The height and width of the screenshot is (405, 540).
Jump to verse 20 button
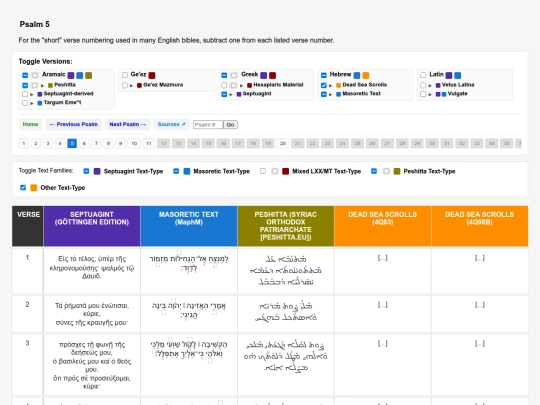[x=283, y=143]
